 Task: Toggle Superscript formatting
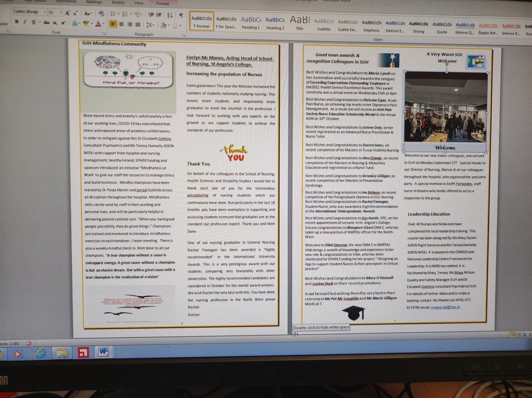(x=63, y=23)
